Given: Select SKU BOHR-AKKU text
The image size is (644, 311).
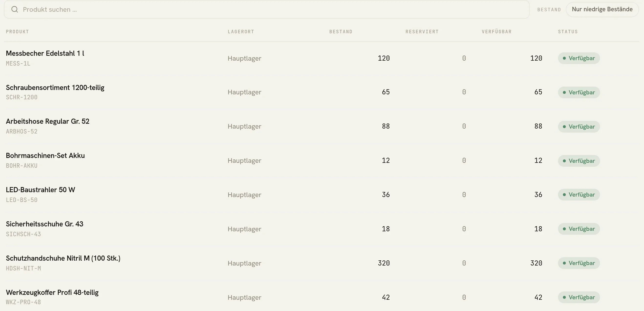Looking at the screenshot, I should 22,166.
